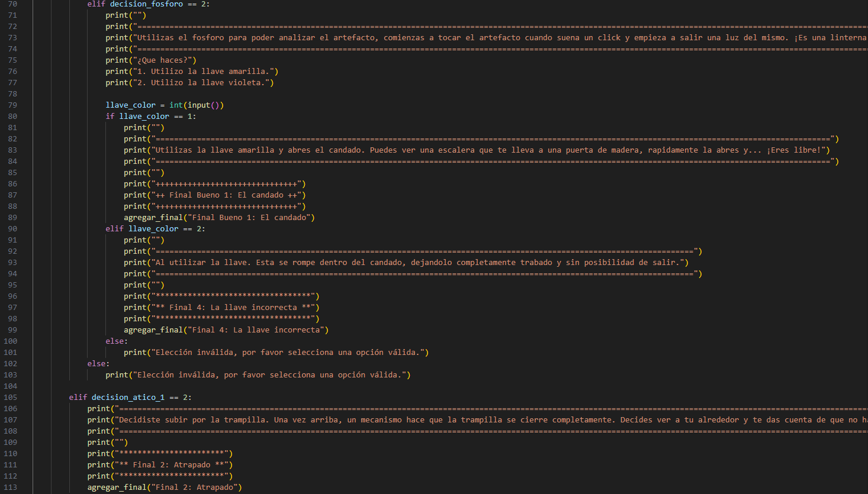
Task: Click the '¿Que haces?' print string
Action: click(165, 60)
